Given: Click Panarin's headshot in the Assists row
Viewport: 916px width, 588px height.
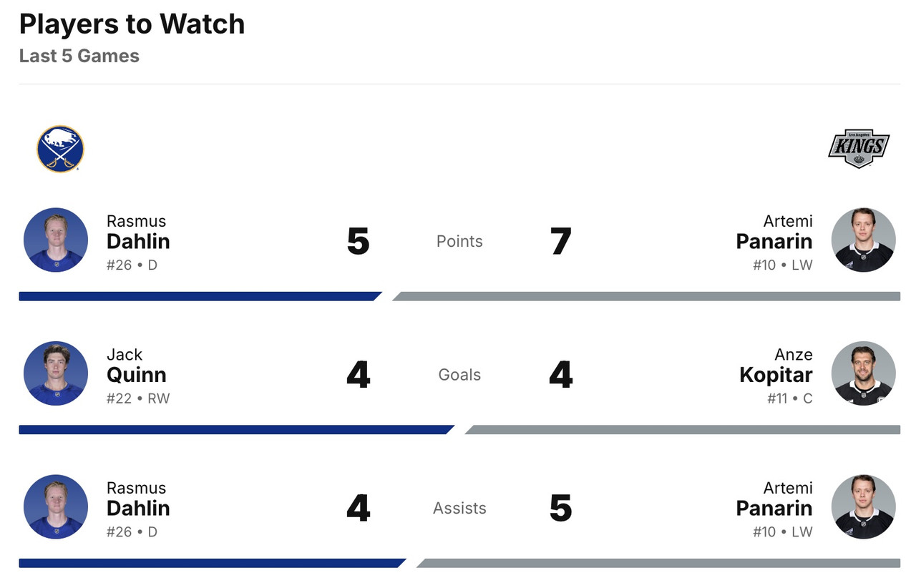Looking at the screenshot, I should pos(863,507).
